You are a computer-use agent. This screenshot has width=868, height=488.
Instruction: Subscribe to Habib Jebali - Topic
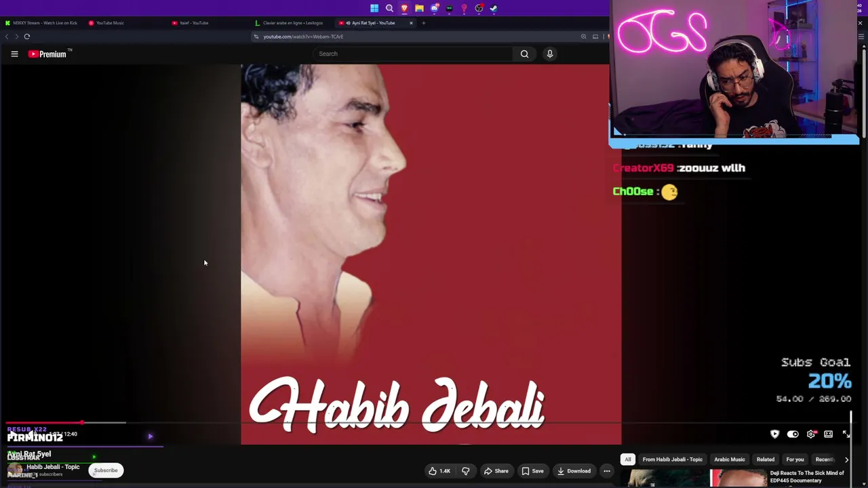pos(106,470)
